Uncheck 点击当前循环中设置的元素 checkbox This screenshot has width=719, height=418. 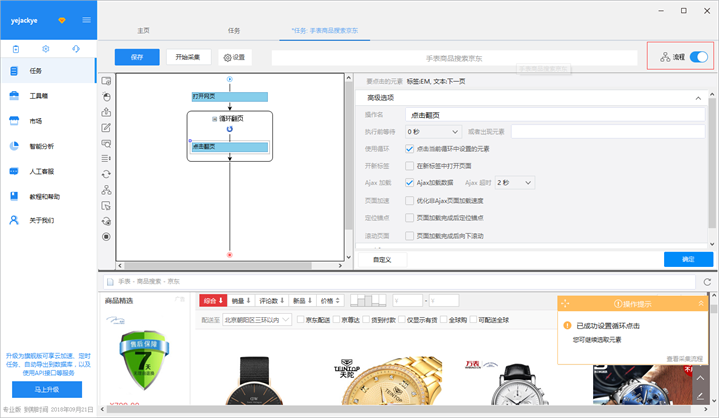(409, 149)
